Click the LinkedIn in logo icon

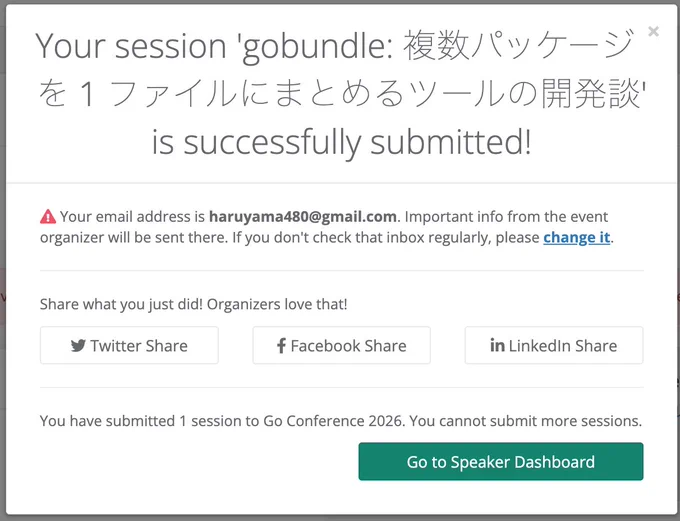click(497, 345)
